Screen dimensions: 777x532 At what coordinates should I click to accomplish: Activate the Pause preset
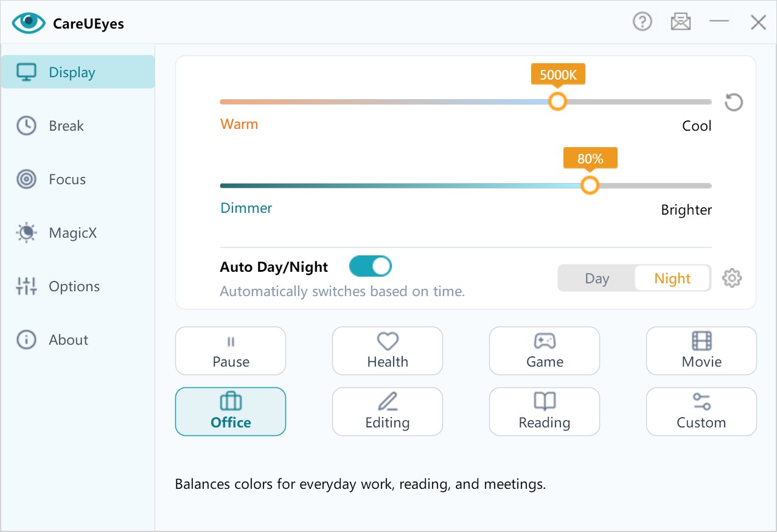(x=231, y=351)
